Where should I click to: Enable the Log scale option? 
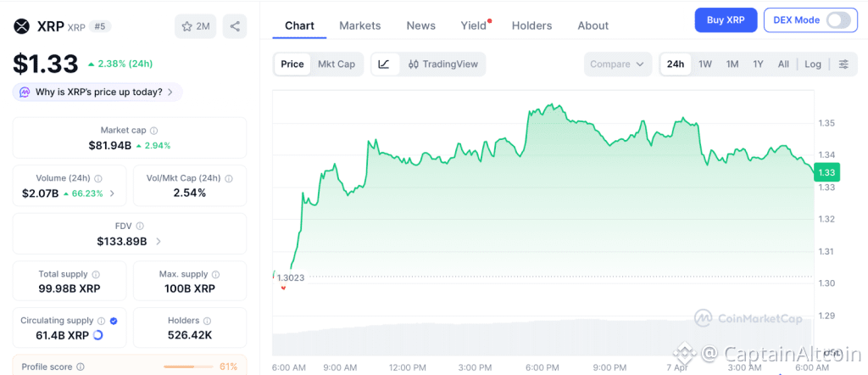coord(813,64)
